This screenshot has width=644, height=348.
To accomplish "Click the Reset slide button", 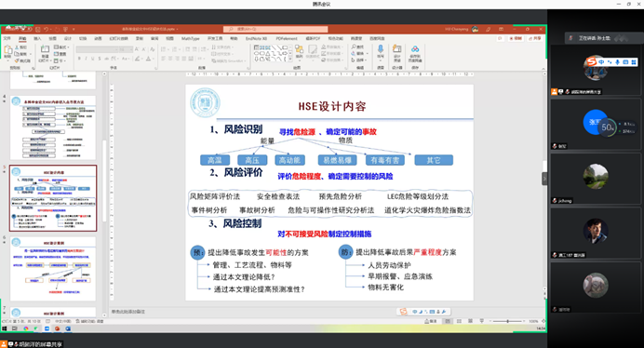I will [60, 54].
